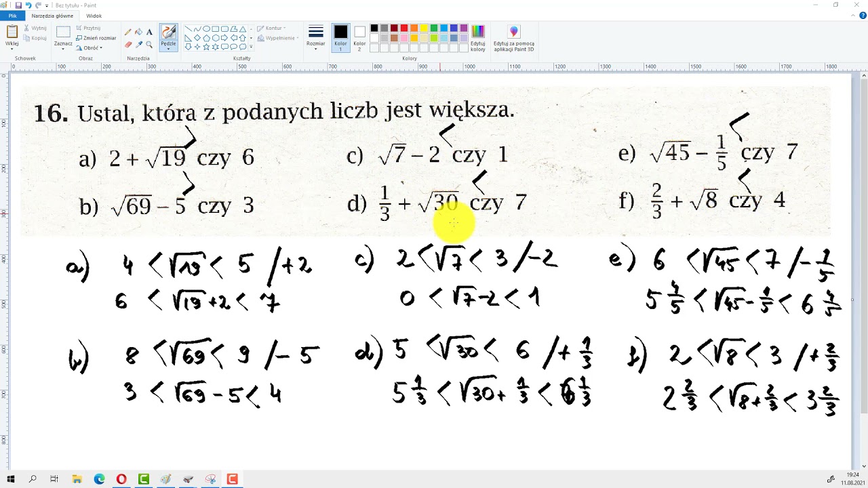Click Przytnij crop button

(x=88, y=28)
